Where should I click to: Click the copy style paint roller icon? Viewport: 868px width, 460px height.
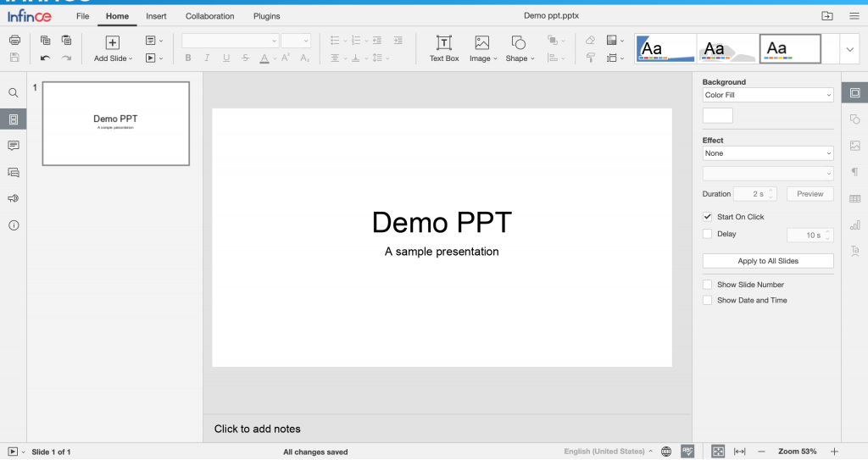591,58
